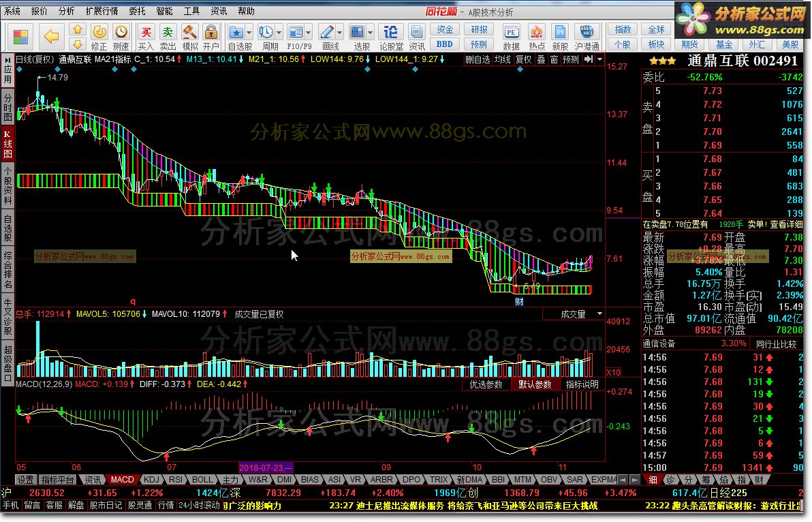The width and height of the screenshot is (812, 522).
Task: Click the X10 volume scale label
Action: (x=613, y=372)
